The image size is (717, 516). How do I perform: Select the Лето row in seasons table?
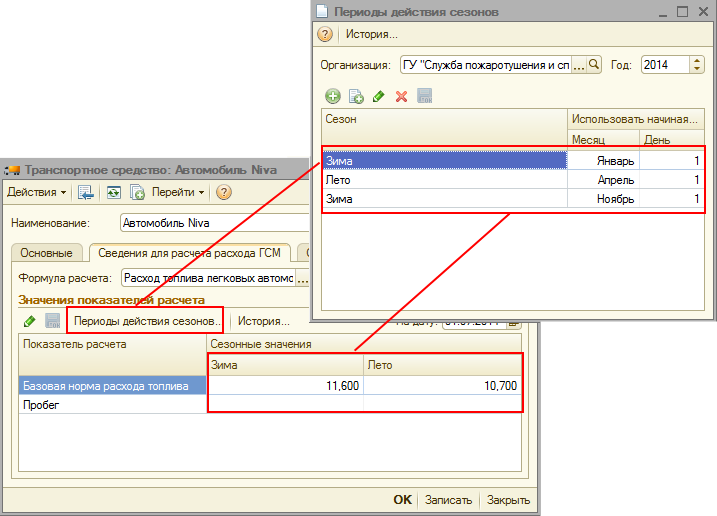coord(445,180)
